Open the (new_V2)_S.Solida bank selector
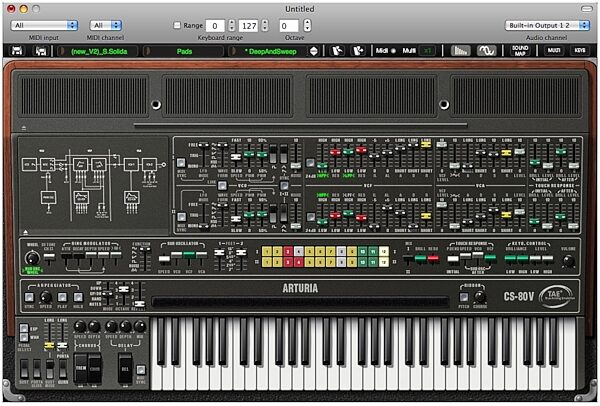600x406 pixels. point(99,51)
